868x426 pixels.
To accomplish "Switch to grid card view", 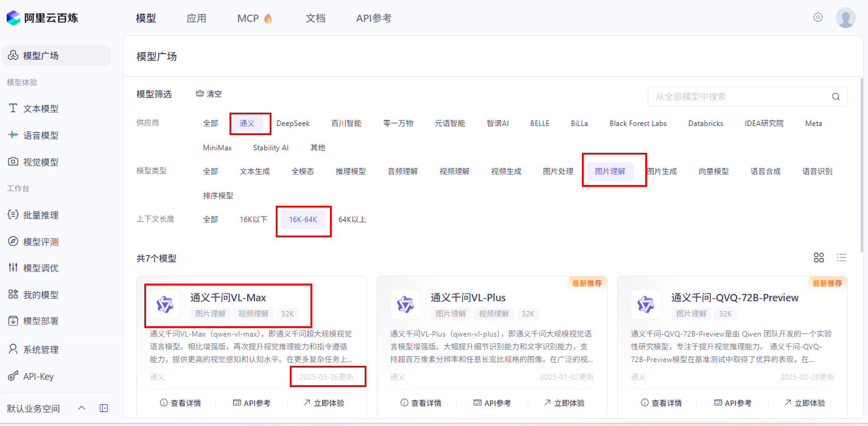I will tap(819, 257).
